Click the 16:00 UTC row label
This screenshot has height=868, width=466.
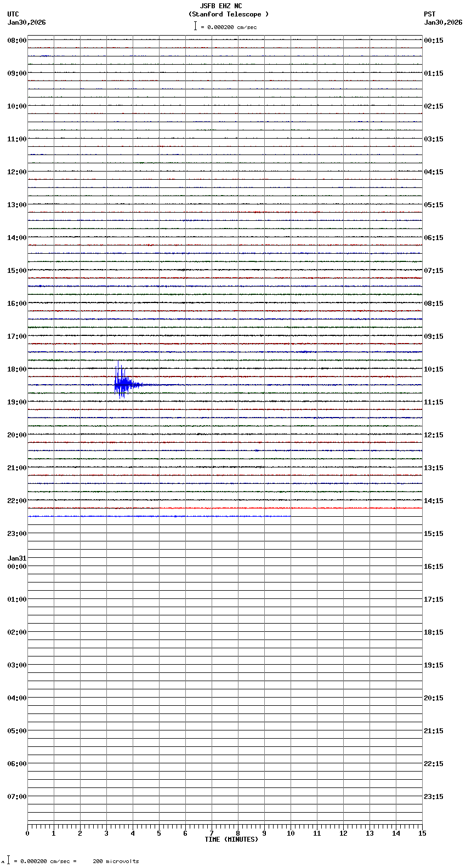[16, 304]
